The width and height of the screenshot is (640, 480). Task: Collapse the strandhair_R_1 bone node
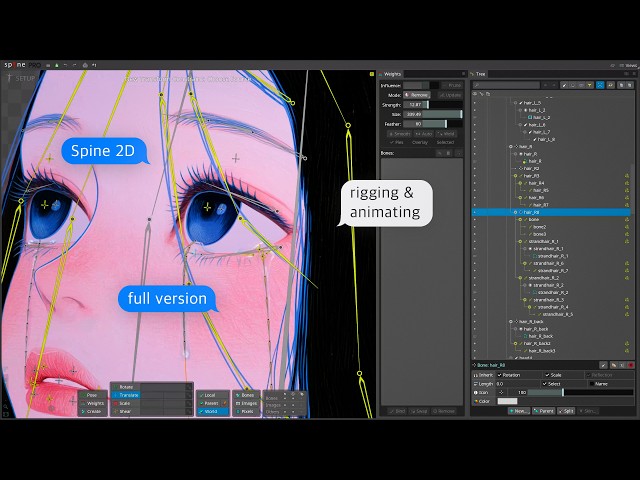point(520,242)
